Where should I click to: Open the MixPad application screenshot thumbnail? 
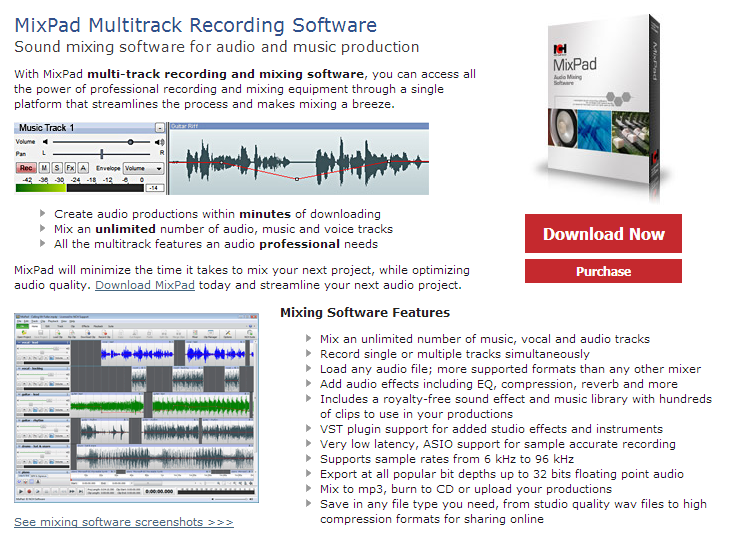(x=136, y=408)
